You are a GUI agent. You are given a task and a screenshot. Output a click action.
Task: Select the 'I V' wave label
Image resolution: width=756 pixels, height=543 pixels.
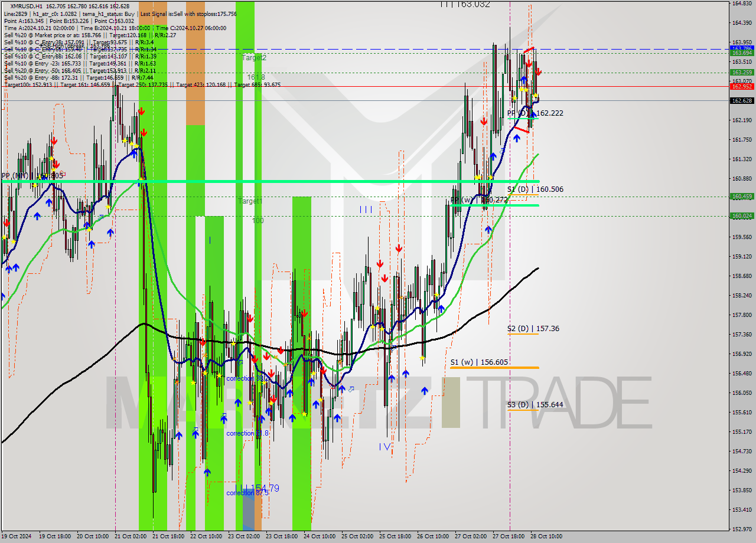coord(386,447)
